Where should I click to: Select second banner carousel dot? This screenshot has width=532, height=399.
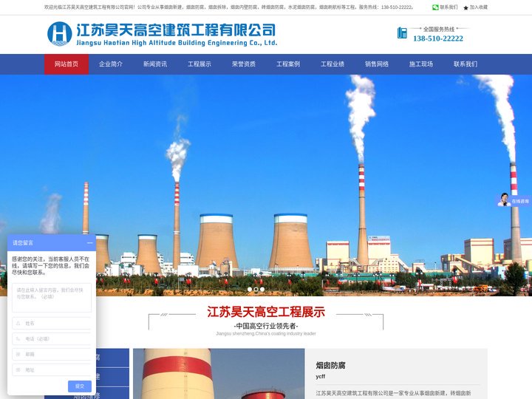point(256,290)
